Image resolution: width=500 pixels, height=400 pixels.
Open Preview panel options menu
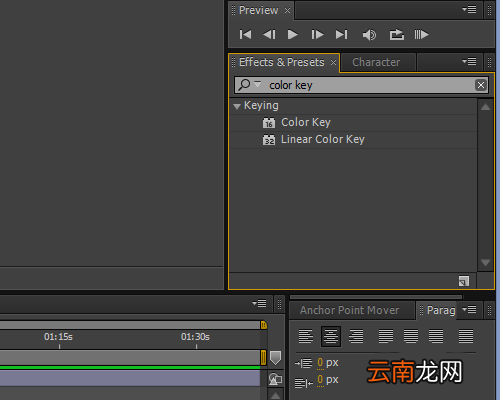click(469, 9)
